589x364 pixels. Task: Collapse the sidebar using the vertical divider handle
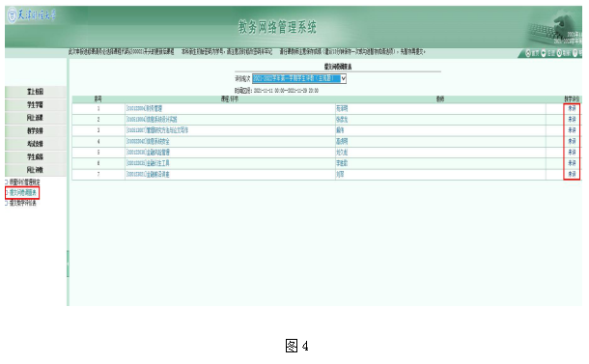68,264
